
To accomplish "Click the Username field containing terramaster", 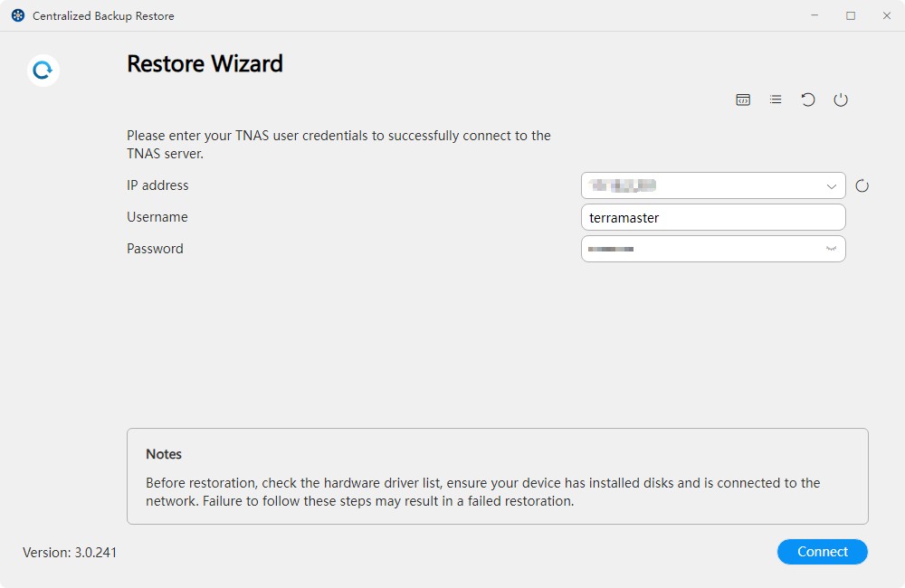I will tap(712, 217).
